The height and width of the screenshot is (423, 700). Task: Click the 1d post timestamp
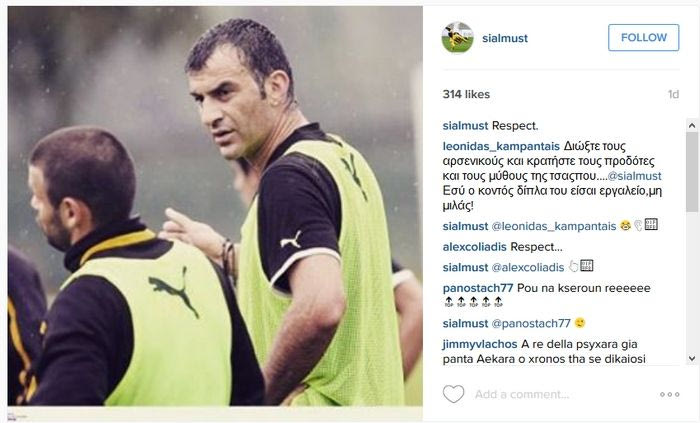click(x=673, y=94)
